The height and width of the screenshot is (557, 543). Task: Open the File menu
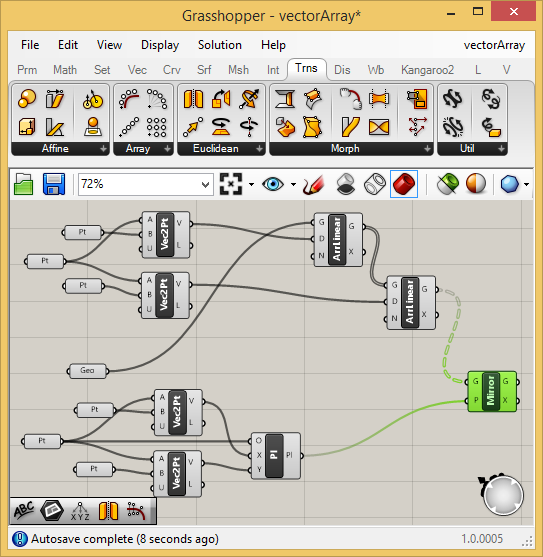pyautogui.click(x=30, y=45)
